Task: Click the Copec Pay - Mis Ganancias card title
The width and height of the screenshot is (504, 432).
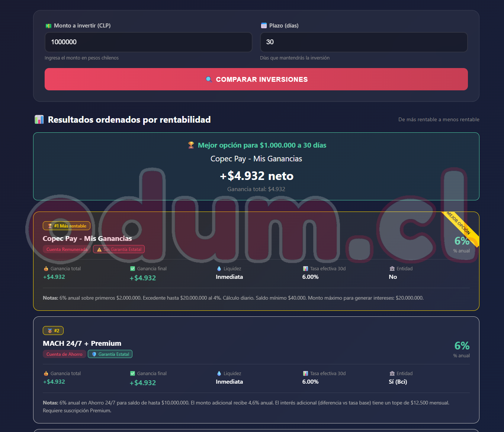Action: click(87, 239)
